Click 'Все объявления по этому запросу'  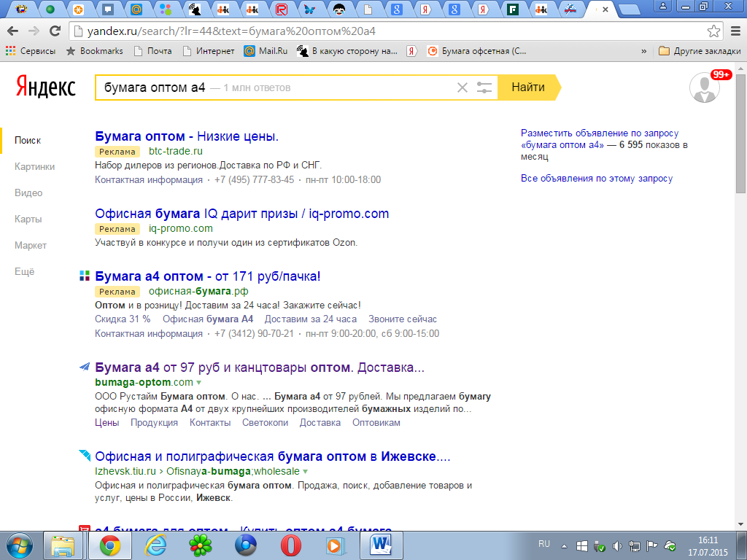click(x=597, y=179)
